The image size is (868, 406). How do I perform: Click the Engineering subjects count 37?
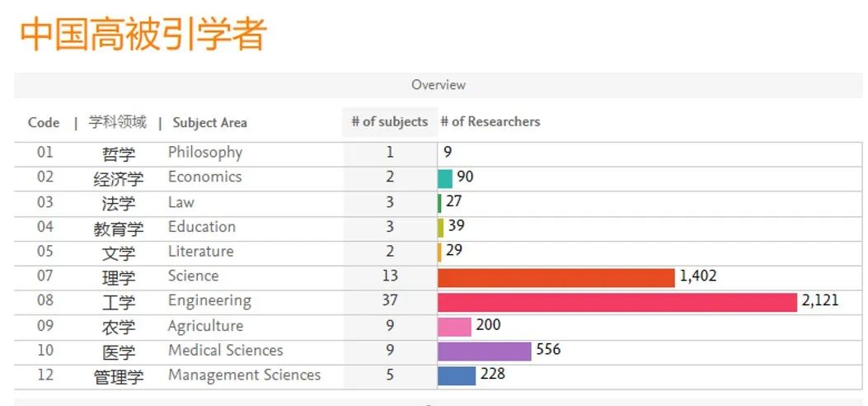click(390, 300)
